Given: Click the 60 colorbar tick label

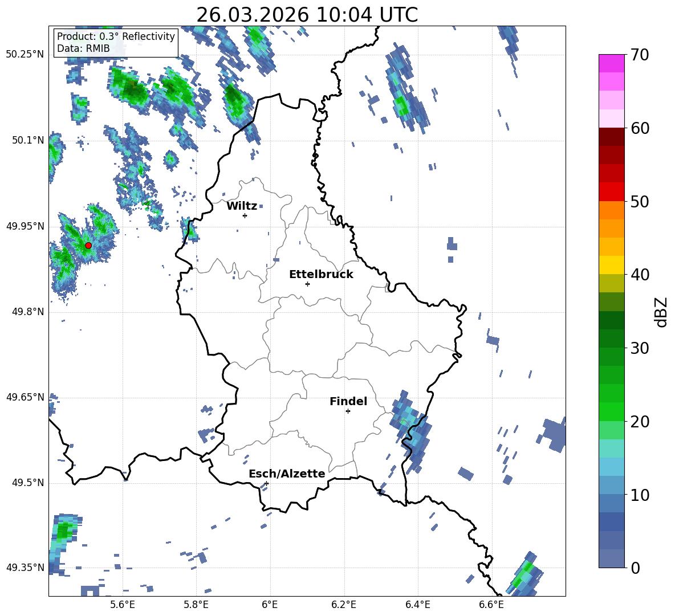Looking at the screenshot, I should [x=640, y=128].
